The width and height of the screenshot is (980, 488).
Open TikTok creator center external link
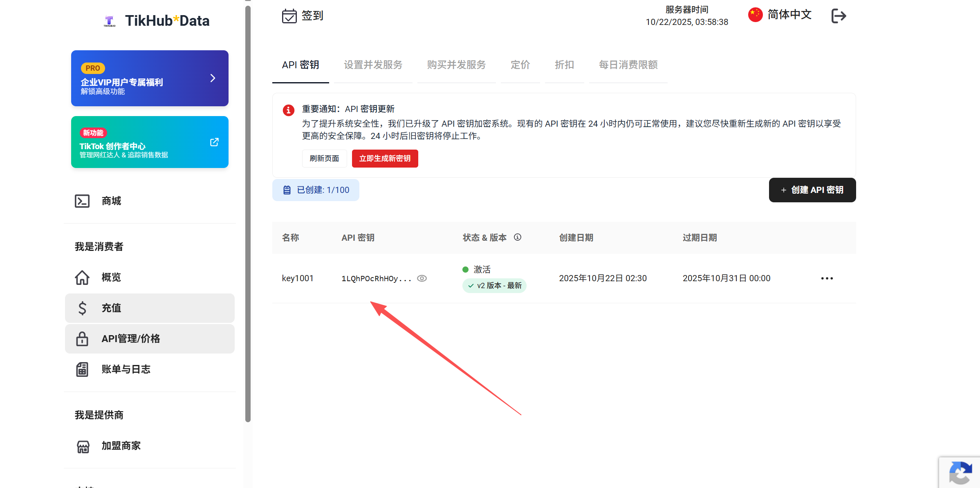[214, 142]
